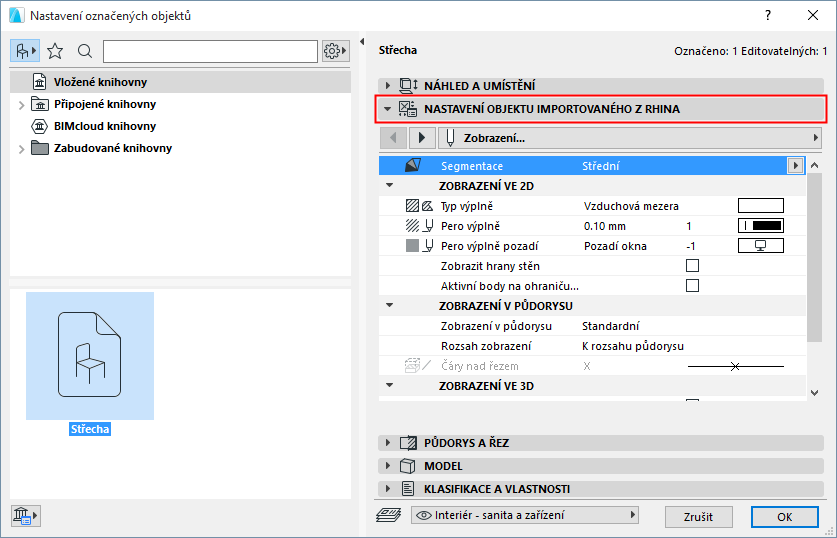Select the BIMcloud knihovny tree item
Viewport: 837px width, 538px height.
click(x=105, y=126)
